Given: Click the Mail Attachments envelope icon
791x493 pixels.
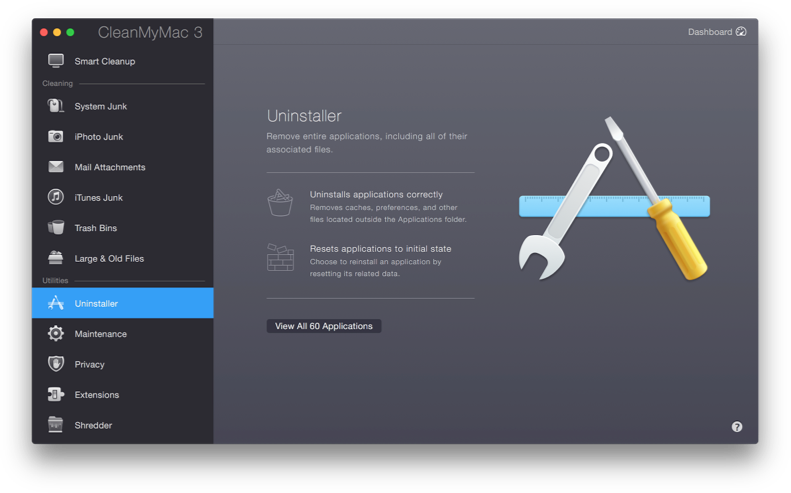Looking at the screenshot, I should [55, 167].
